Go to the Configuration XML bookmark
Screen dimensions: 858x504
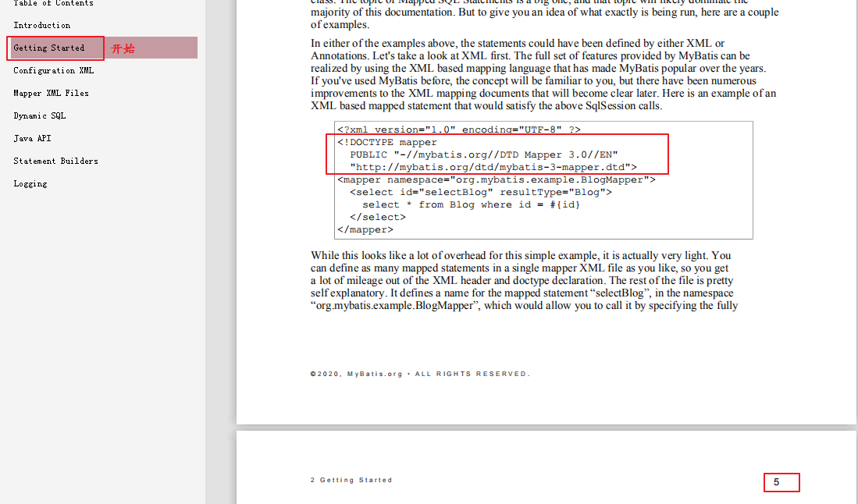tap(54, 70)
